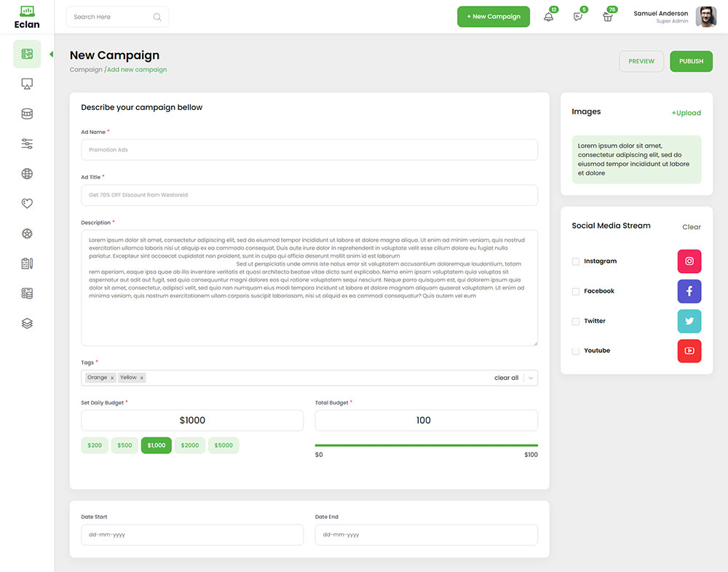Enable the Instagram checkbox
The width and height of the screenshot is (728, 572).
point(576,261)
